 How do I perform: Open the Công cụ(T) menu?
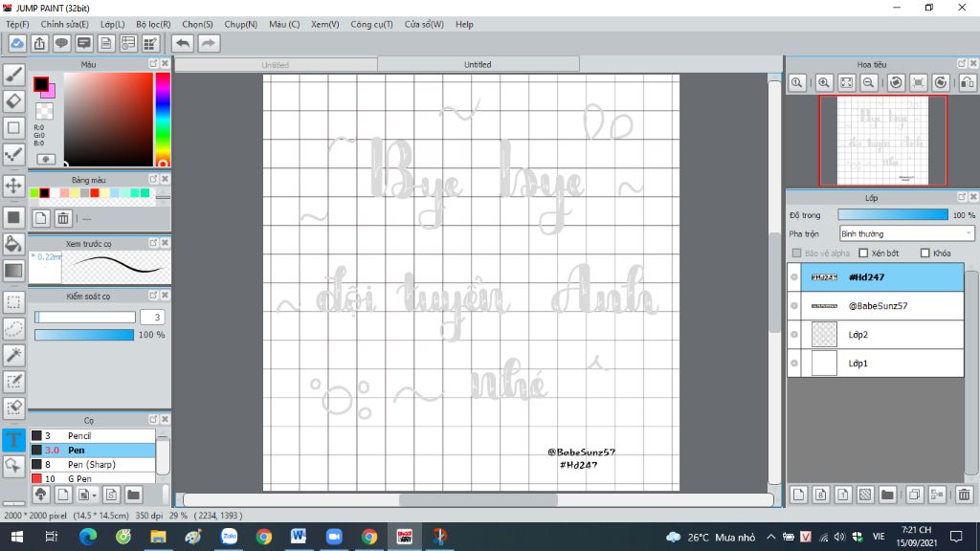pos(371,24)
